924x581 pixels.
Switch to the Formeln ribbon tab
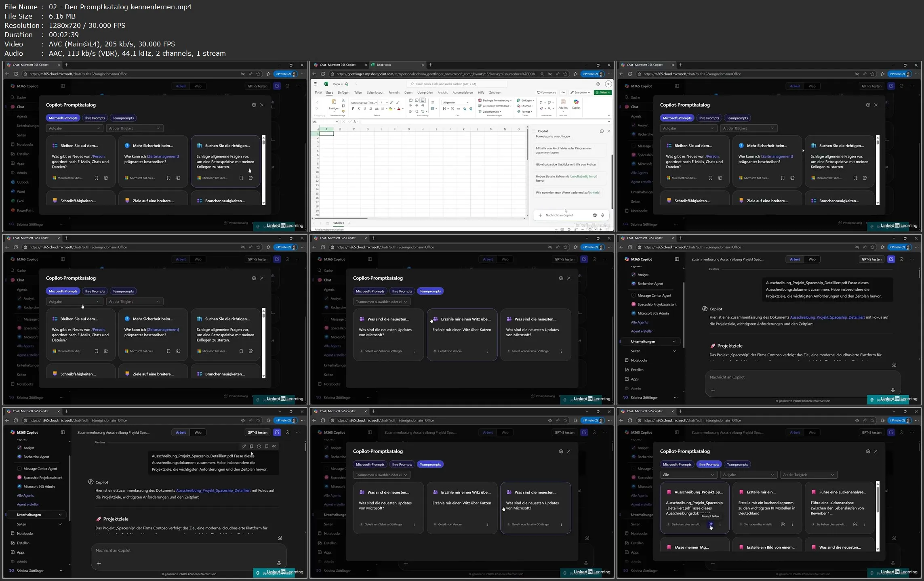394,92
